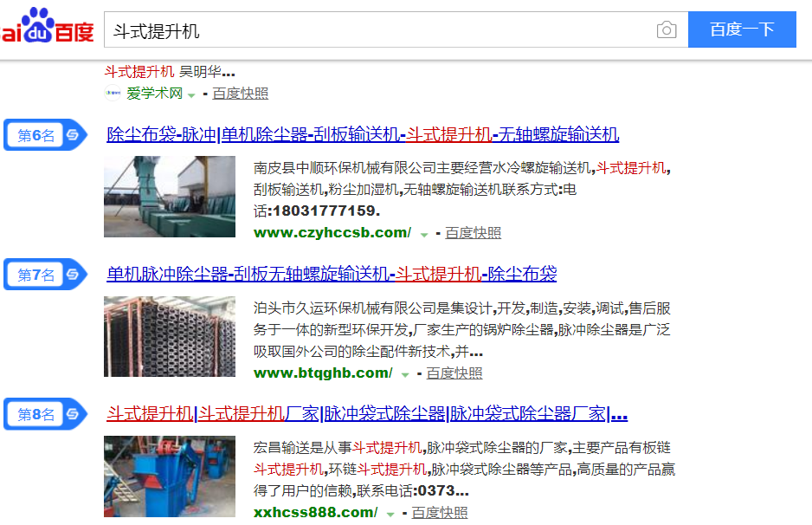Open result titled 斗式提升机|斗式提升机厂家|脉冲袋式除尘器
812x525 pixels.
tap(367, 413)
